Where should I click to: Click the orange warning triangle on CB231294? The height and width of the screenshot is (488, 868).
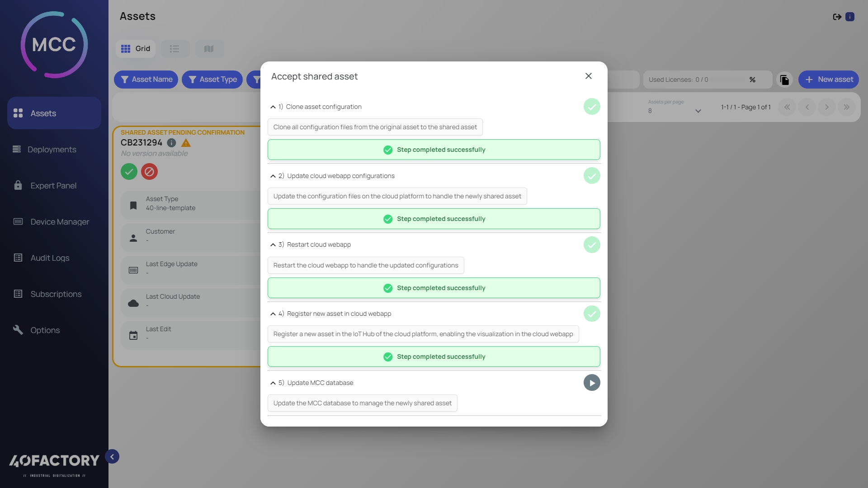pos(186,143)
